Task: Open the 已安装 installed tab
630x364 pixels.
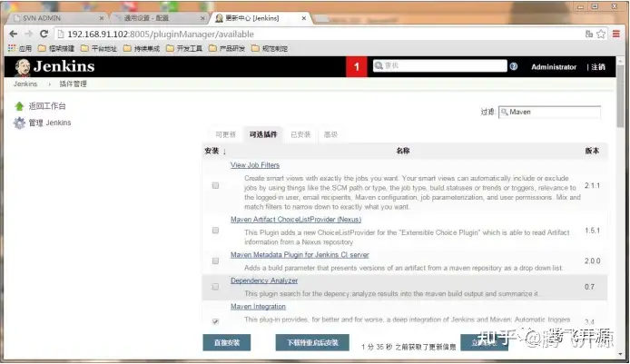Action: (300, 134)
